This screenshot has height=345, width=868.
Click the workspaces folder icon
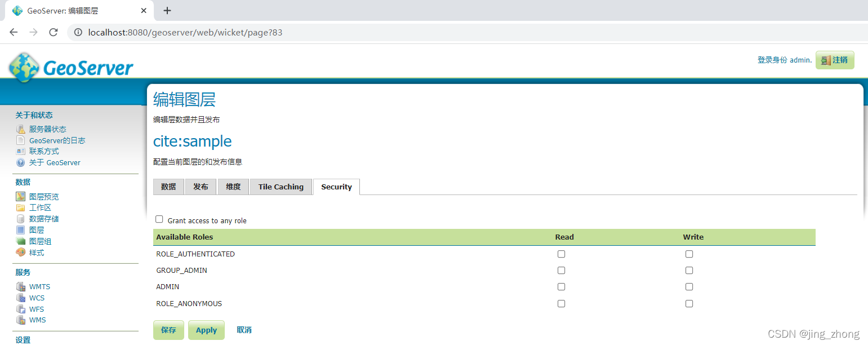(21, 207)
